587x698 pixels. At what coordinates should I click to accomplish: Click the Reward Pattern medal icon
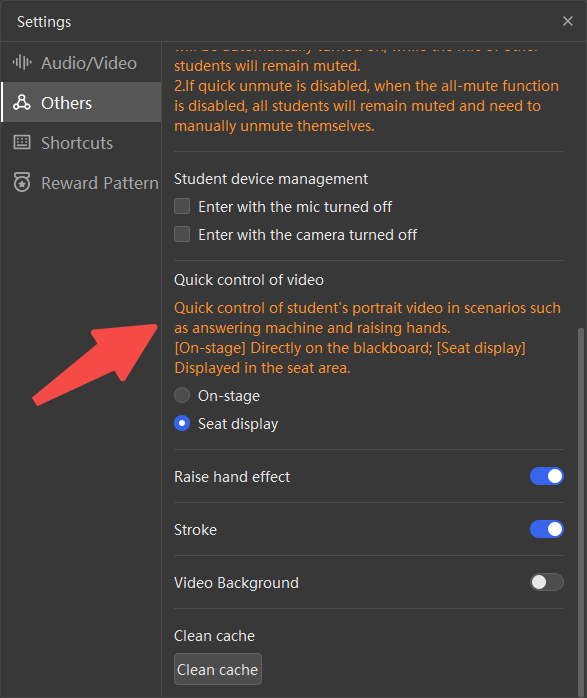22,182
